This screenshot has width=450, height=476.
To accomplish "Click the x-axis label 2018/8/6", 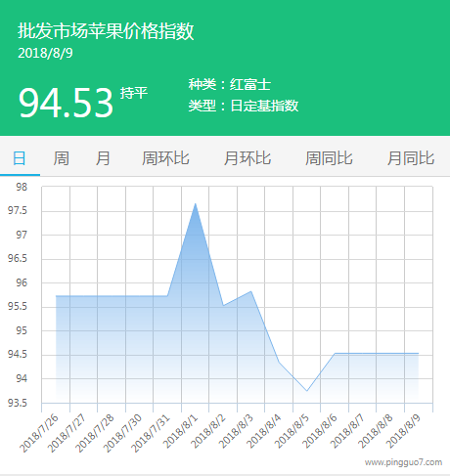I will 320,431.
